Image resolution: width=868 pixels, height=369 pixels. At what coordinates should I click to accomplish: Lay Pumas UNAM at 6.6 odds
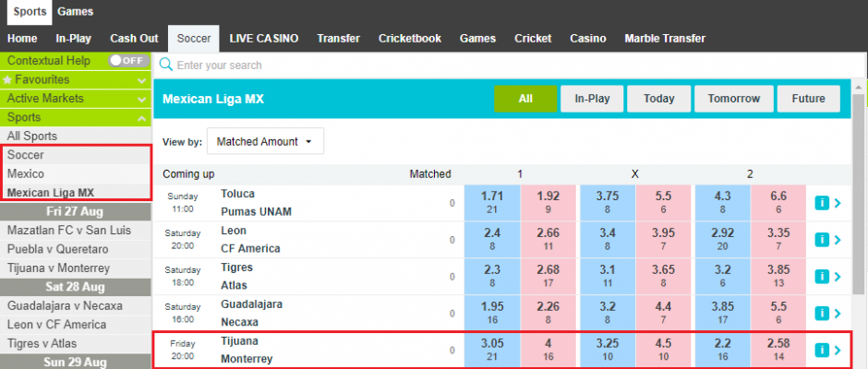point(778,202)
